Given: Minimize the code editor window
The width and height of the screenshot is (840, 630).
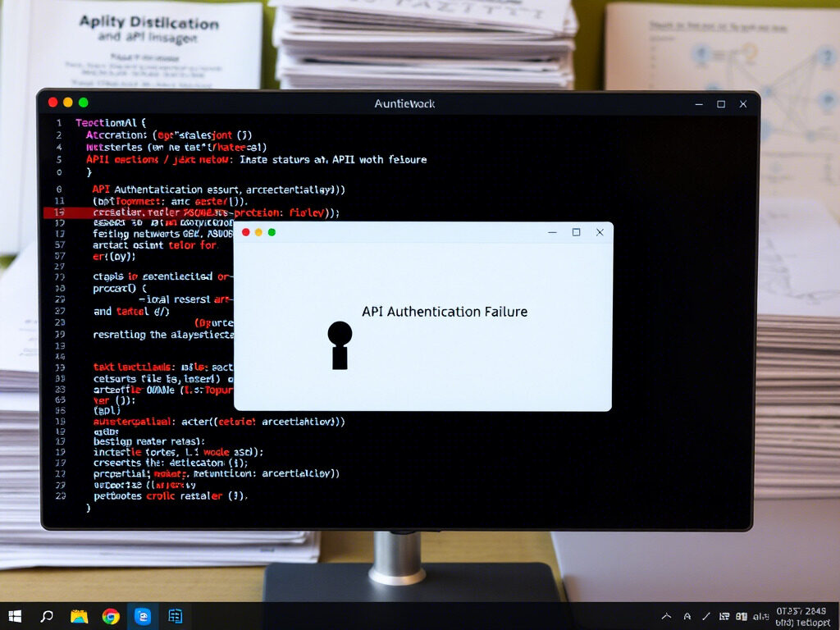Looking at the screenshot, I should click(x=699, y=104).
